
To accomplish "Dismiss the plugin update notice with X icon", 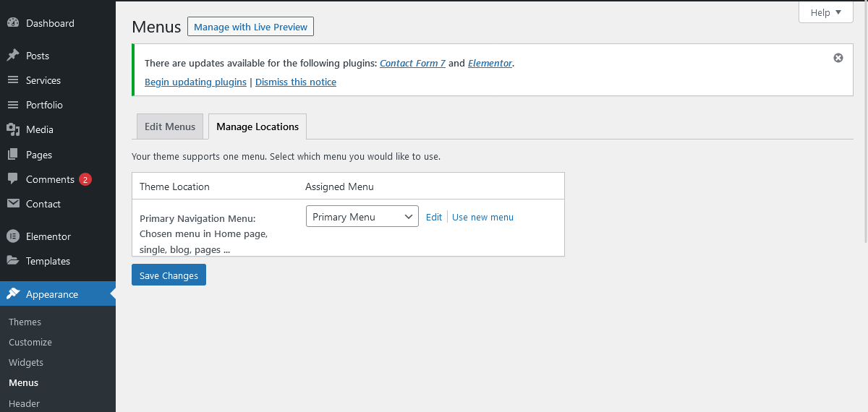I will [838, 58].
